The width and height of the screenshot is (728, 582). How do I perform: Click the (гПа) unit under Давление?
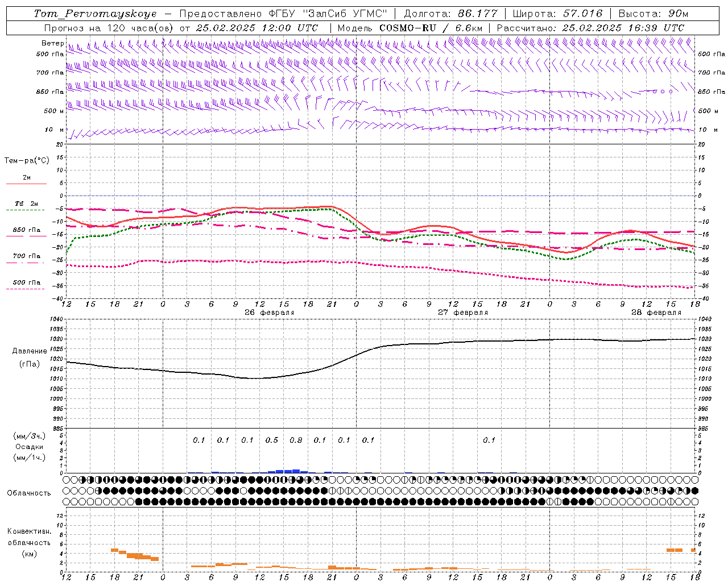[x=30, y=364]
